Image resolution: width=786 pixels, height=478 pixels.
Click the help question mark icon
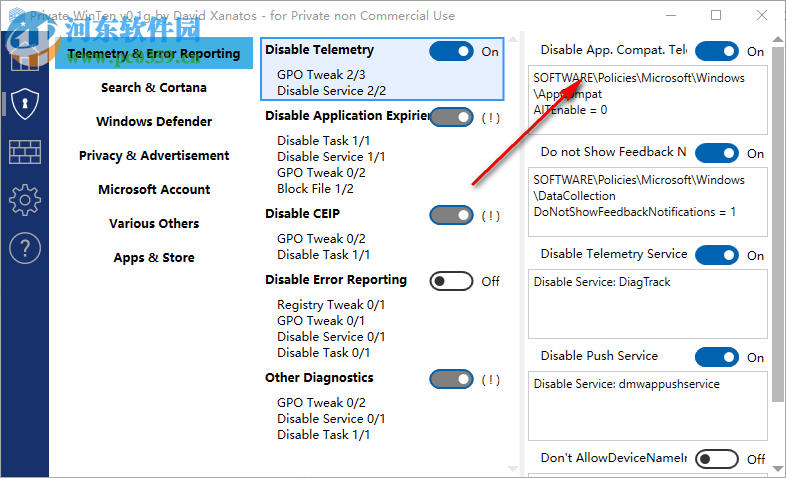point(24,248)
